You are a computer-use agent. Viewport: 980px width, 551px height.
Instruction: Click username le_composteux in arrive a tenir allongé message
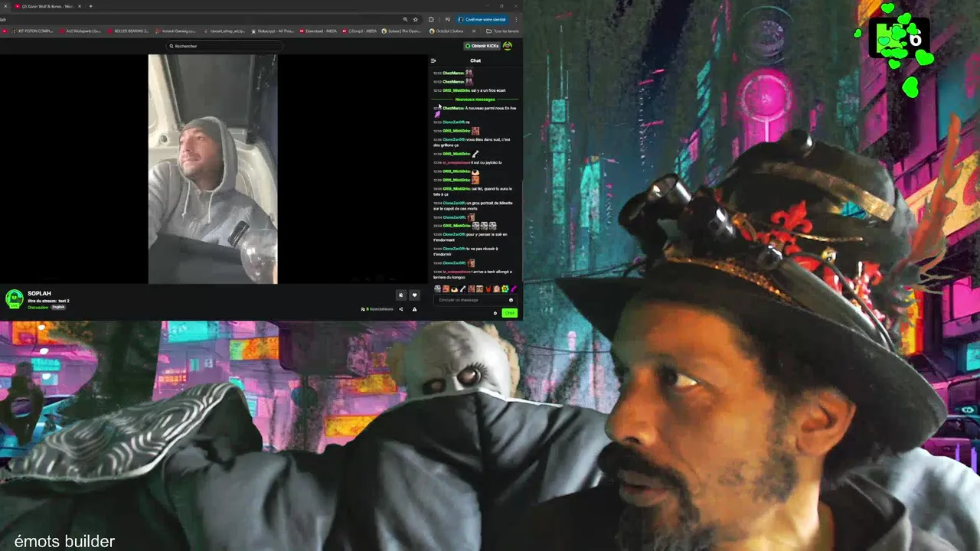[456, 271]
